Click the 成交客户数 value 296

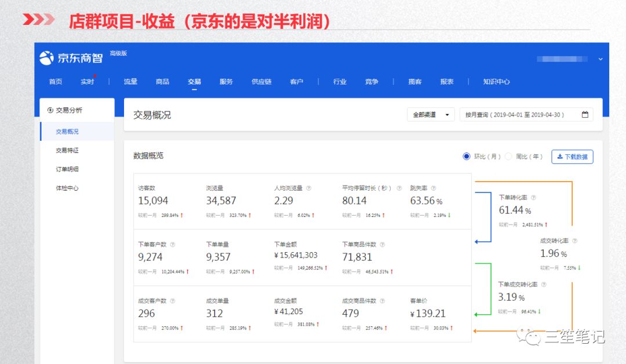(x=147, y=314)
